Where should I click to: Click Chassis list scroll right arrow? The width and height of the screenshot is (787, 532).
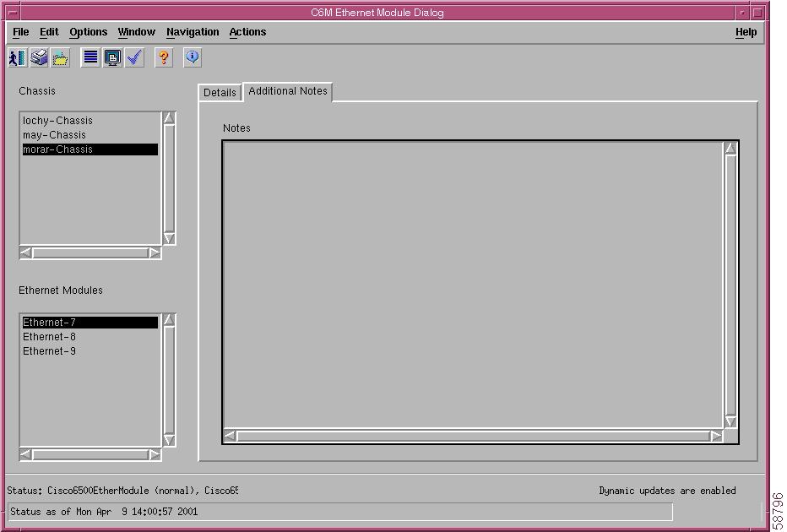(x=155, y=252)
